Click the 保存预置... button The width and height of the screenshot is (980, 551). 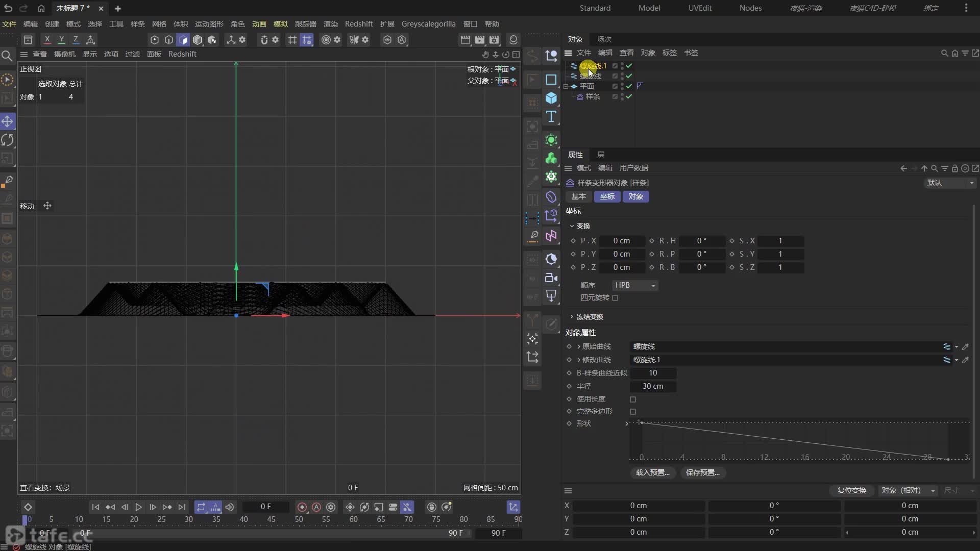[703, 472]
